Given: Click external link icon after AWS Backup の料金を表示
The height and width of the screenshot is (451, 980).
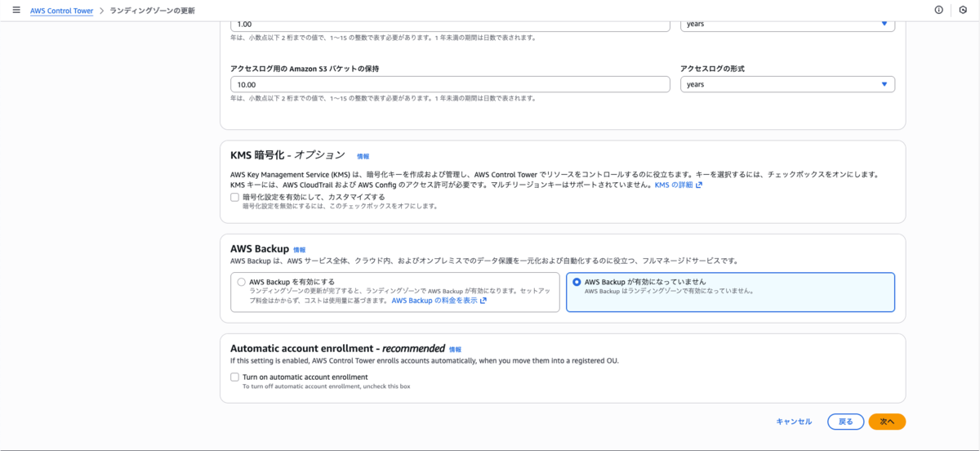Looking at the screenshot, I should point(483,301).
